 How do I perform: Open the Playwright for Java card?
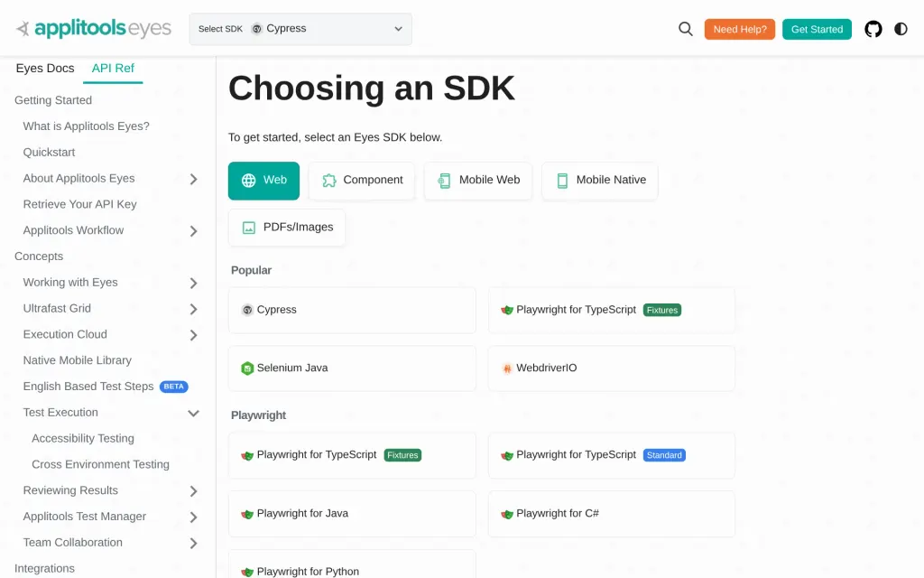click(x=352, y=514)
